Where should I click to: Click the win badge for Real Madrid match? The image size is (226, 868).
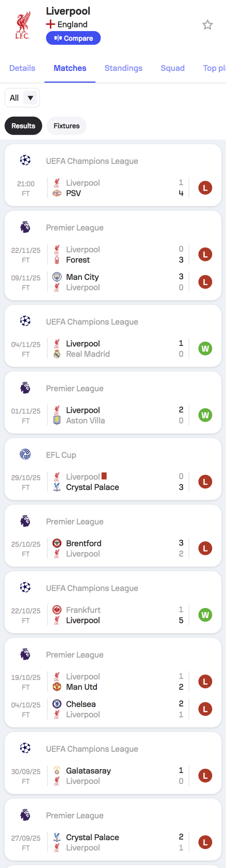coord(205,348)
